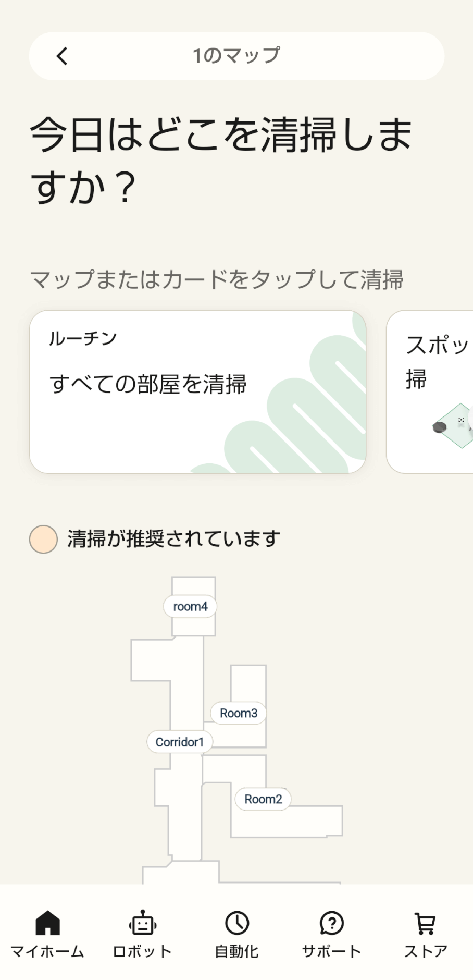The width and height of the screenshot is (473, 980).
Task: Tap the 清掃が推奨されています legend text
Action: 173,539
